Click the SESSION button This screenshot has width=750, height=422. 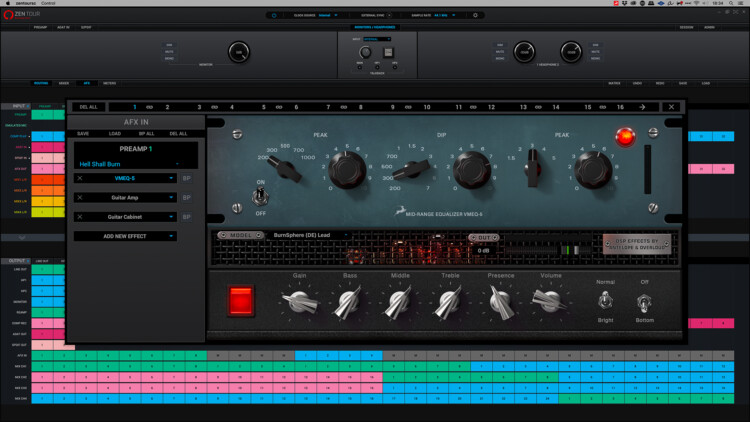pyautogui.click(x=686, y=27)
